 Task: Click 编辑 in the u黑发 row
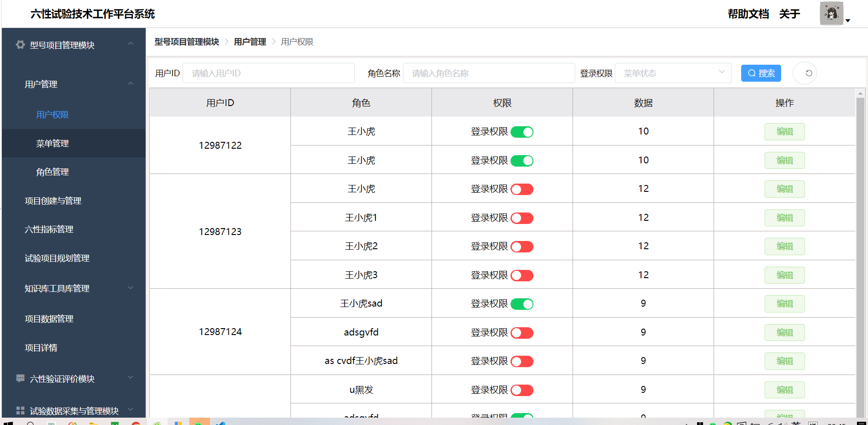pos(784,390)
